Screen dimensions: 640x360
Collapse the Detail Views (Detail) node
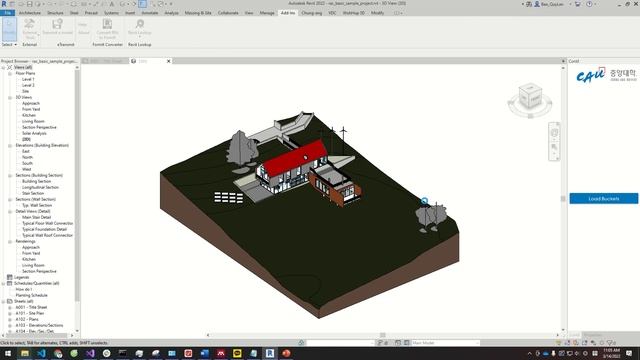(x=10, y=211)
